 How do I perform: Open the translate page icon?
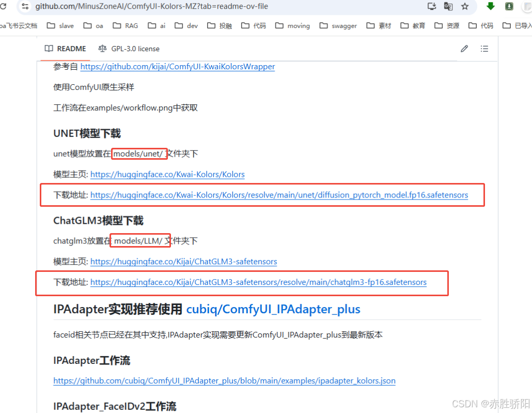point(448,6)
